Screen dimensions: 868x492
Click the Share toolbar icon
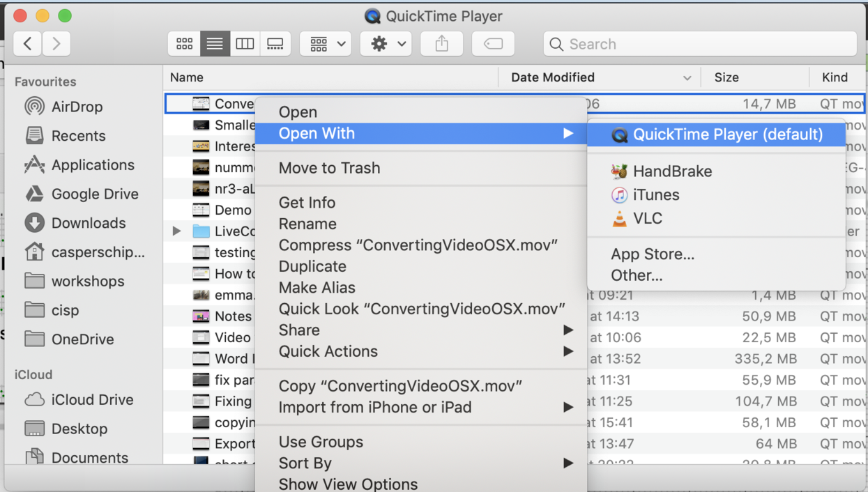(441, 44)
